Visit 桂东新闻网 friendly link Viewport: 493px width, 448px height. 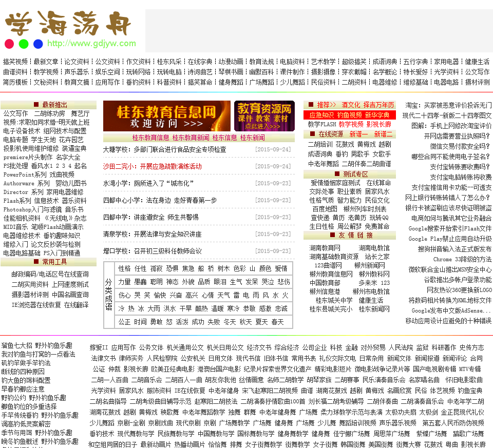(x=374, y=309)
